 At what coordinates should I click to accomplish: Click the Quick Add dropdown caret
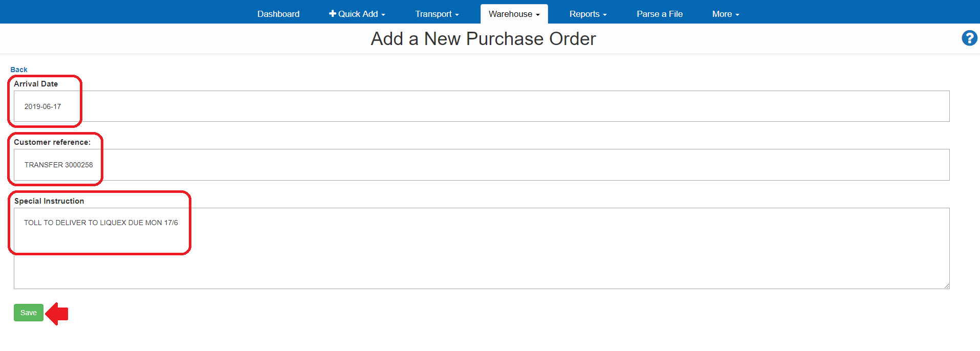(x=383, y=15)
